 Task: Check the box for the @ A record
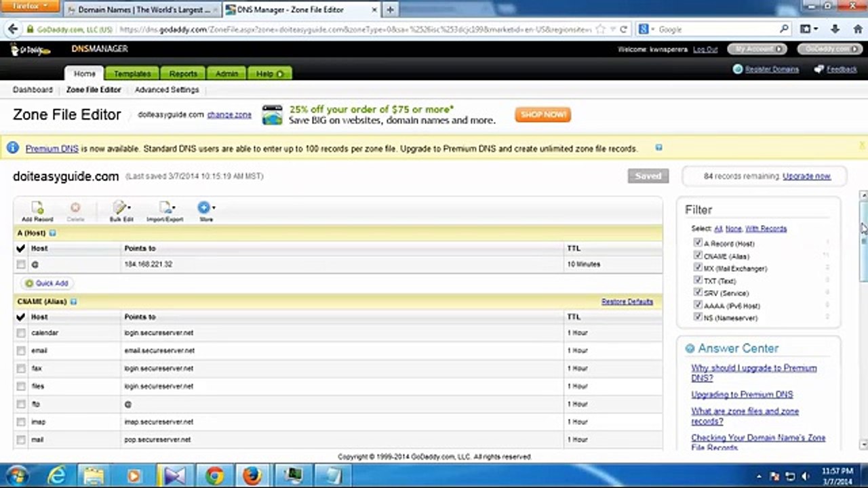(21, 264)
